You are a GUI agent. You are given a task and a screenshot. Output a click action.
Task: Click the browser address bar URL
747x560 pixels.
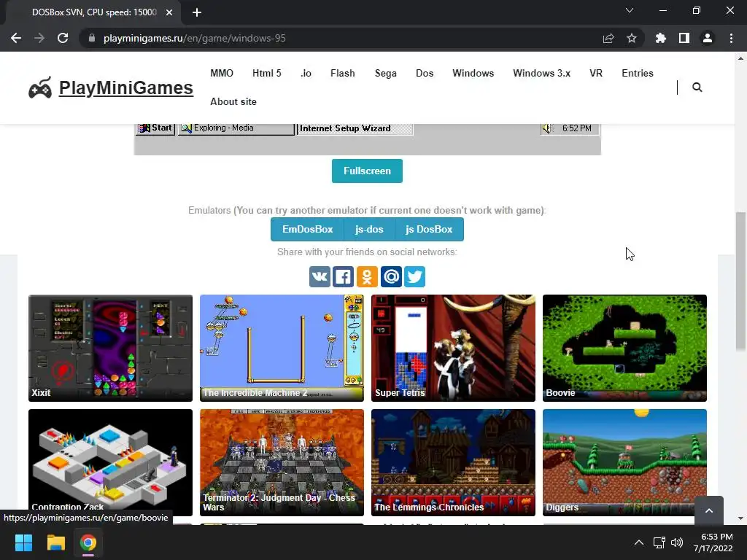[194, 38]
